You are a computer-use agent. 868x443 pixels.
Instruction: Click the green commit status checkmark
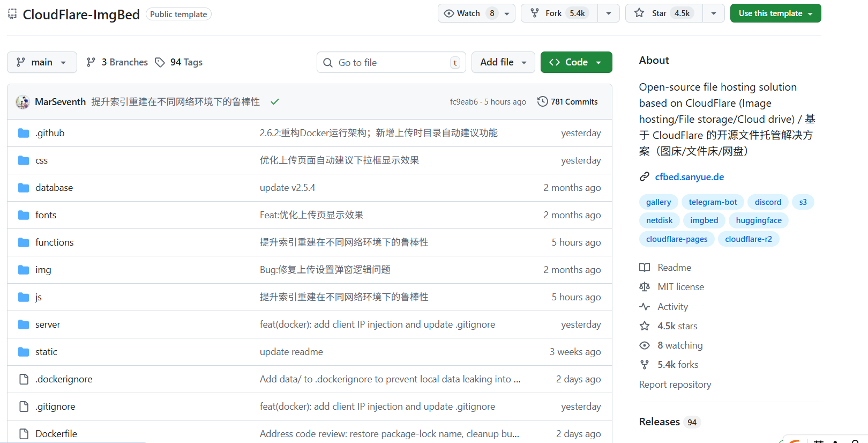[x=275, y=102]
